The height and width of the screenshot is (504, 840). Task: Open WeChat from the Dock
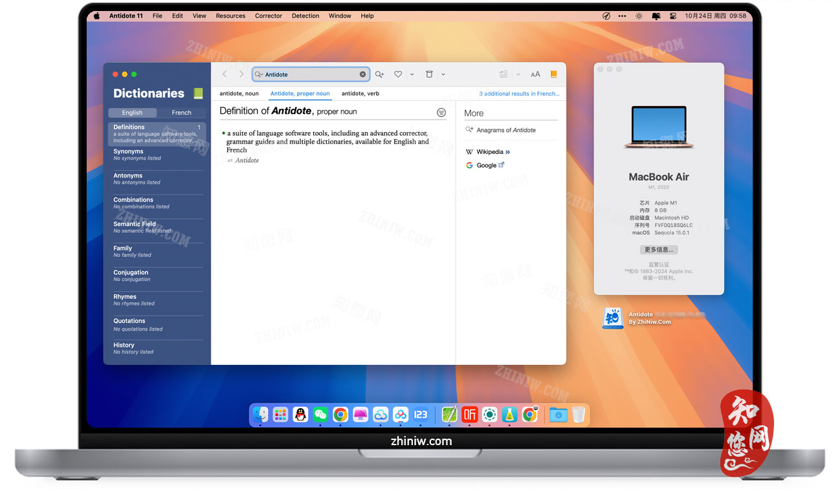(x=320, y=415)
